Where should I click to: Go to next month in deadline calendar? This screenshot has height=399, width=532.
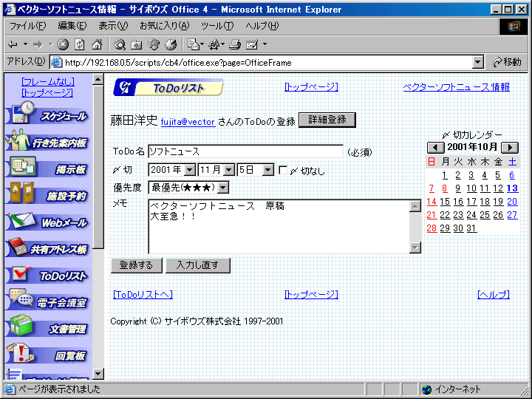510,148
